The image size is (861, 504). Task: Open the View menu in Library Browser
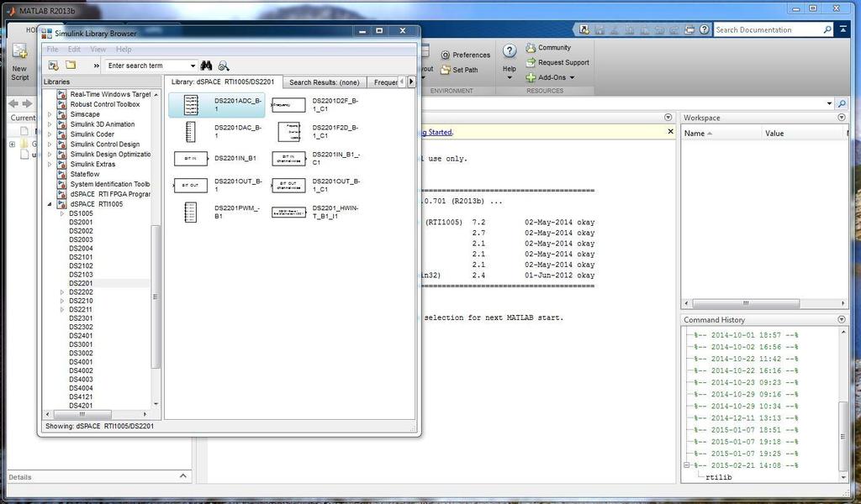[98, 50]
